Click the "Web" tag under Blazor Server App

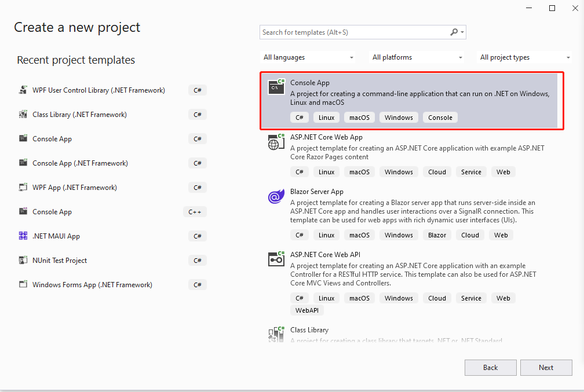coord(501,235)
